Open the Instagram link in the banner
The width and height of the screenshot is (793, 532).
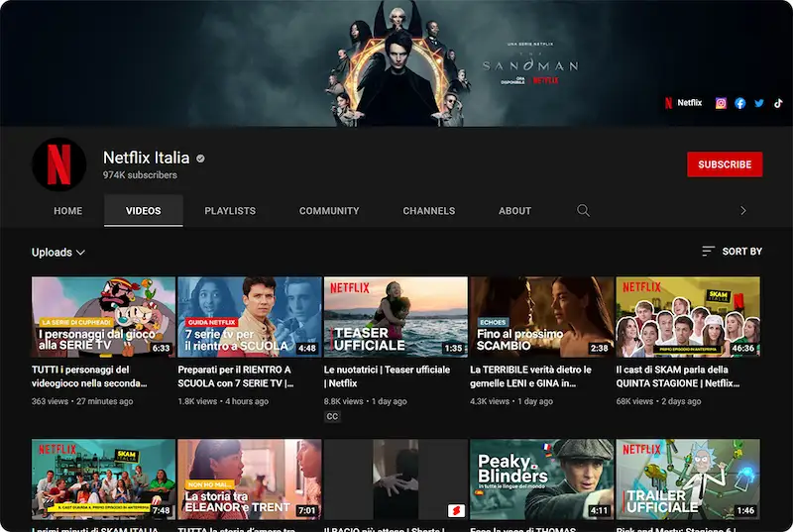(721, 103)
